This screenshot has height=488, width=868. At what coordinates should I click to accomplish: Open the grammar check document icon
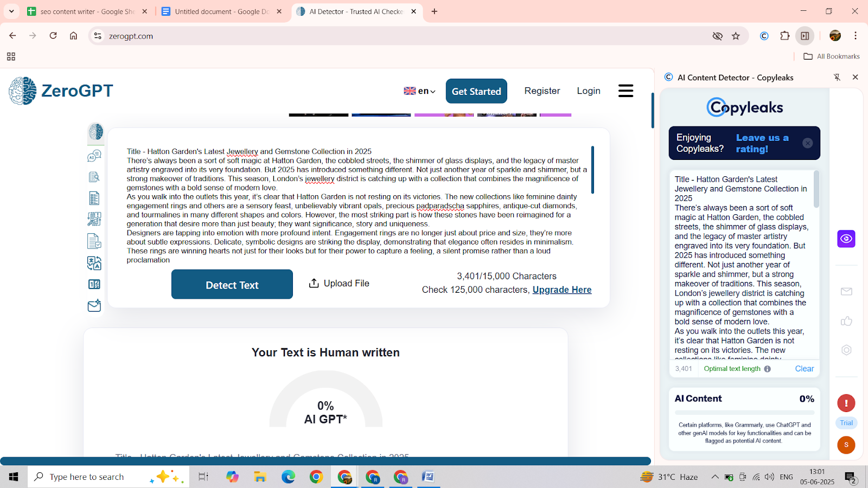pyautogui.click(x=94, y=241)
